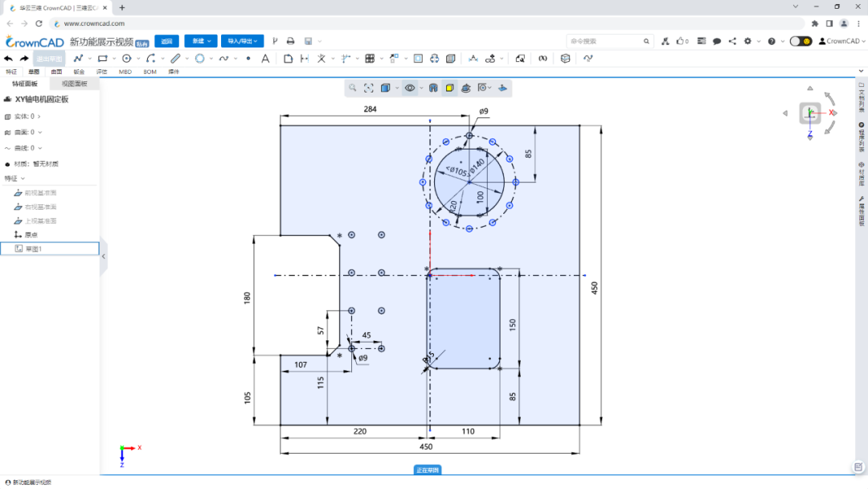Screen dimensions: 868x489
Task: Click the browser address bar
Action: 426,23
